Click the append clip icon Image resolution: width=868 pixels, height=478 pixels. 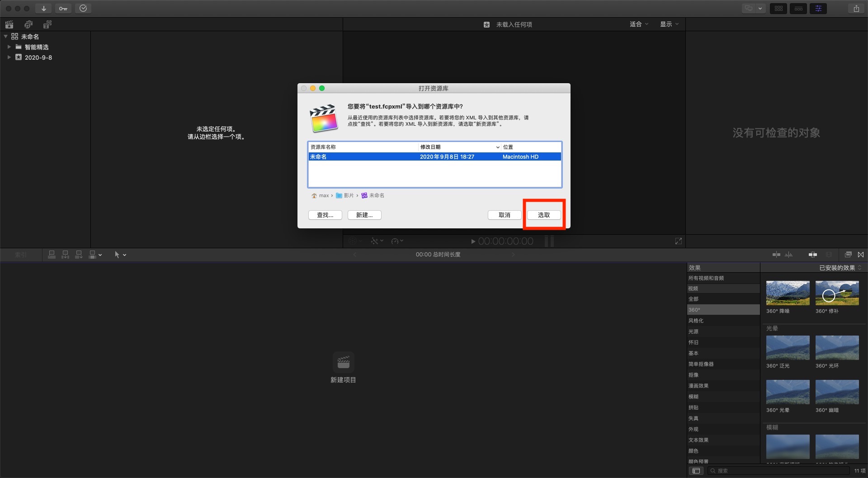(x=79, y=255)
